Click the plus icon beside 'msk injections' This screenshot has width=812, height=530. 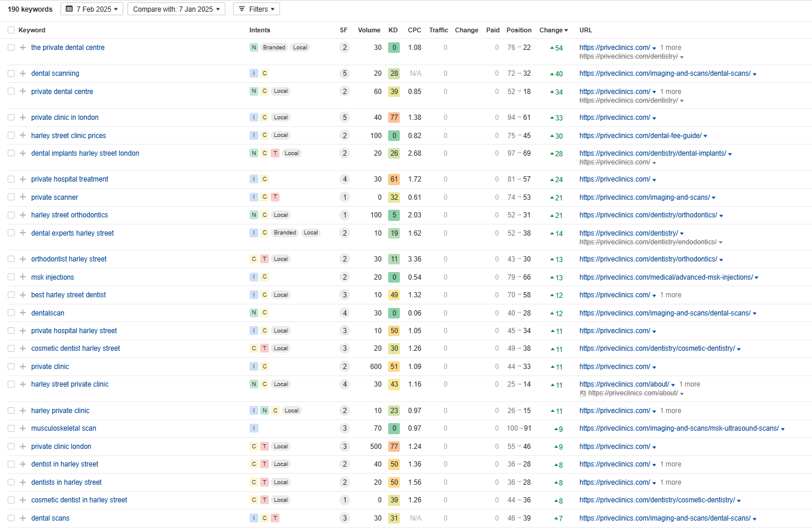click(x=22, y=277)
